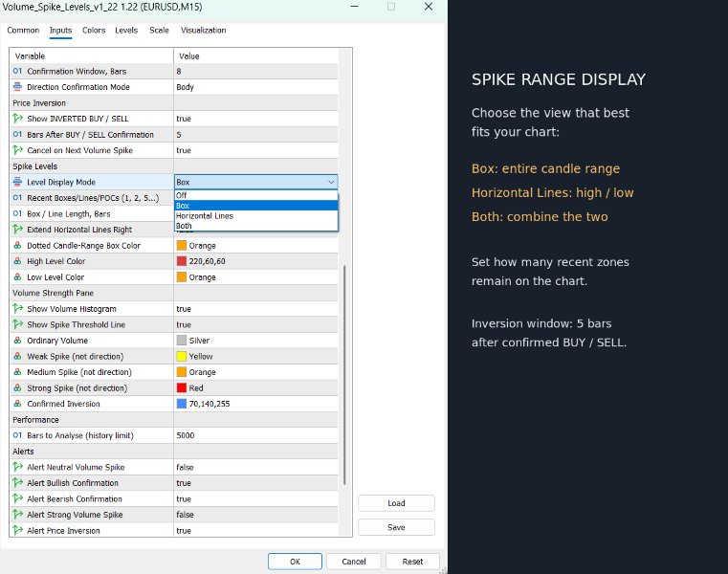Click the integer icon beside Bars to Analyse

click(17, 435)
